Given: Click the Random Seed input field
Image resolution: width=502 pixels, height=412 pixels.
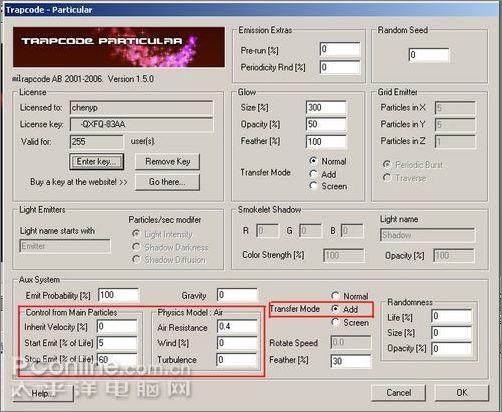Looking at the screenshot, I should pyautogui.click(x=429, y=55).
